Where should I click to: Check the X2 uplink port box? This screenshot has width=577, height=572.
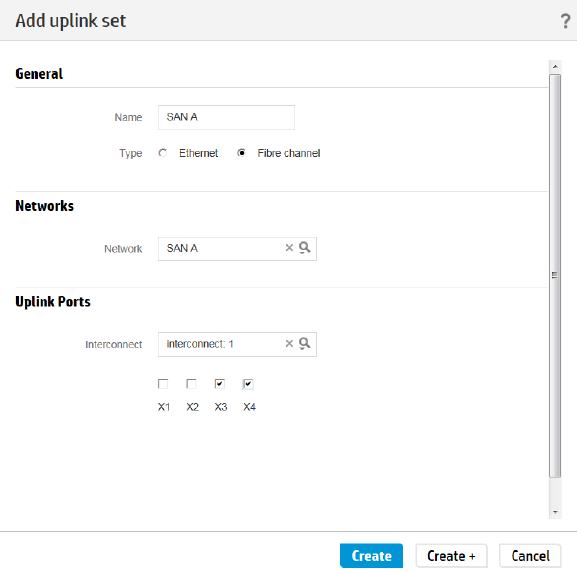pyautogui.click(x=191, y=384)
